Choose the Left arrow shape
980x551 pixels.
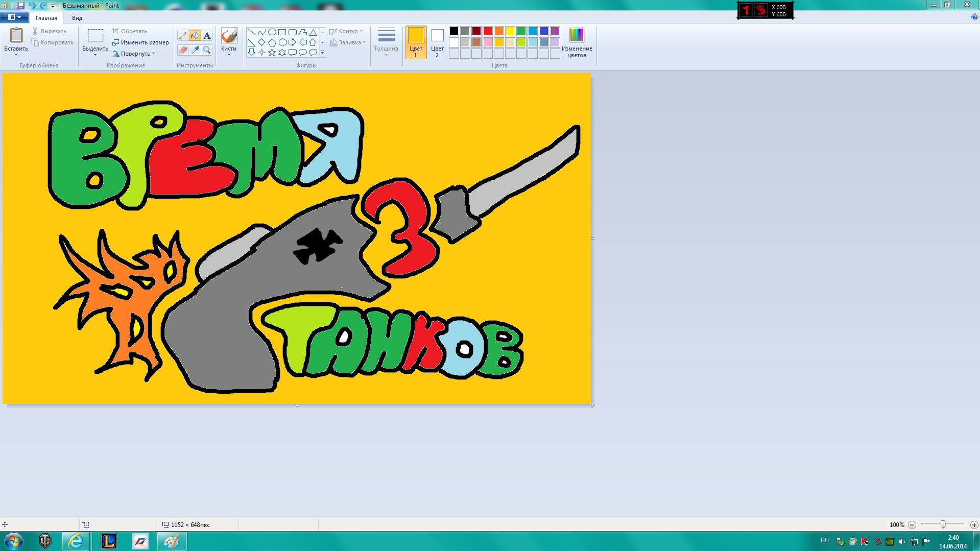pyautogui.click(x=303, y=42)
